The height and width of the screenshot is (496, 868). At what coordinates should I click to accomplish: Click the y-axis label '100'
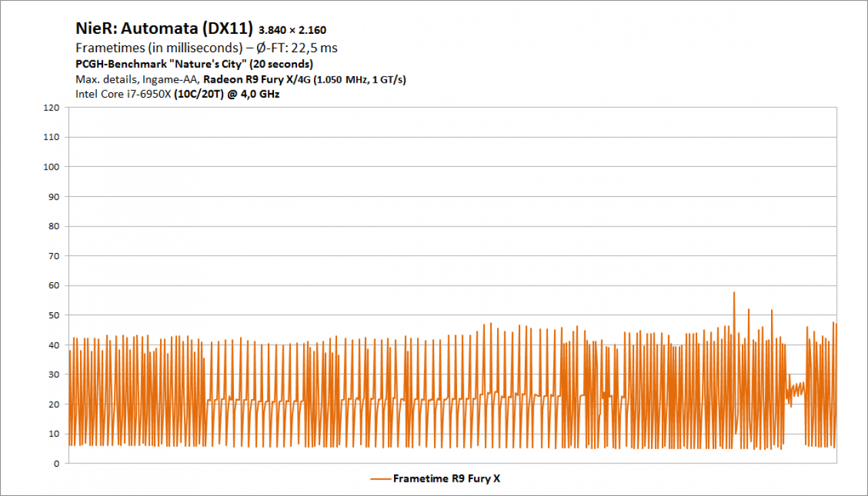tap(52, 167)
